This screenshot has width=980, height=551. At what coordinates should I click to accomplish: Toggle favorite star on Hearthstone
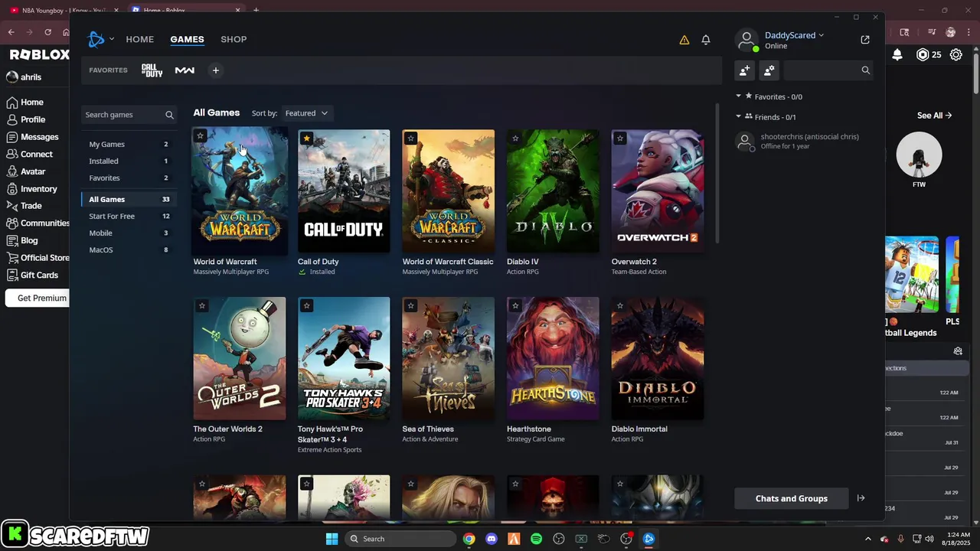(515, 306)
